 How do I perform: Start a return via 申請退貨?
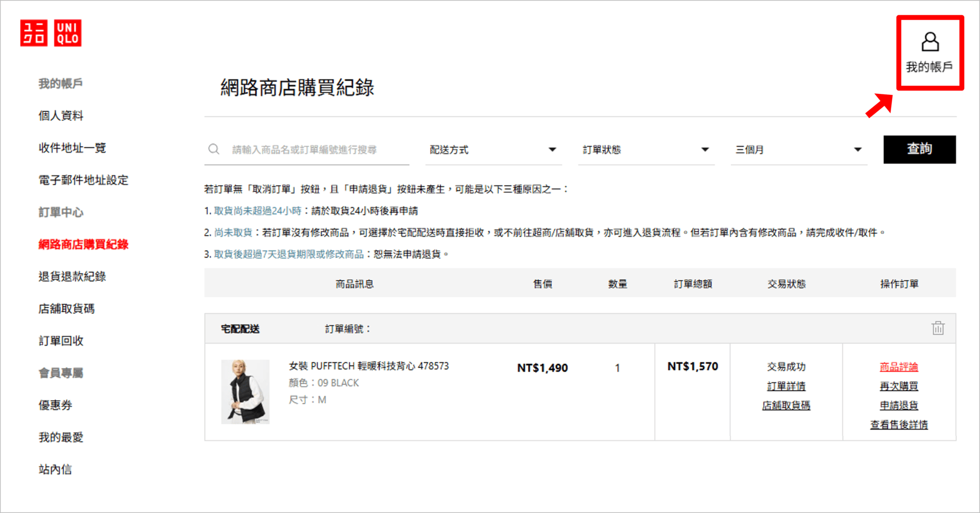pyautogui.click(x=898, y=405)
